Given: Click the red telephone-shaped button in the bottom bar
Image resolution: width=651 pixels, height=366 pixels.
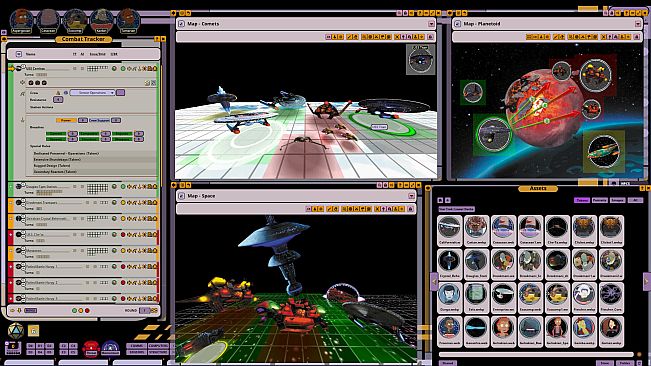Looking at the screenshot, I should coord(91,349).
